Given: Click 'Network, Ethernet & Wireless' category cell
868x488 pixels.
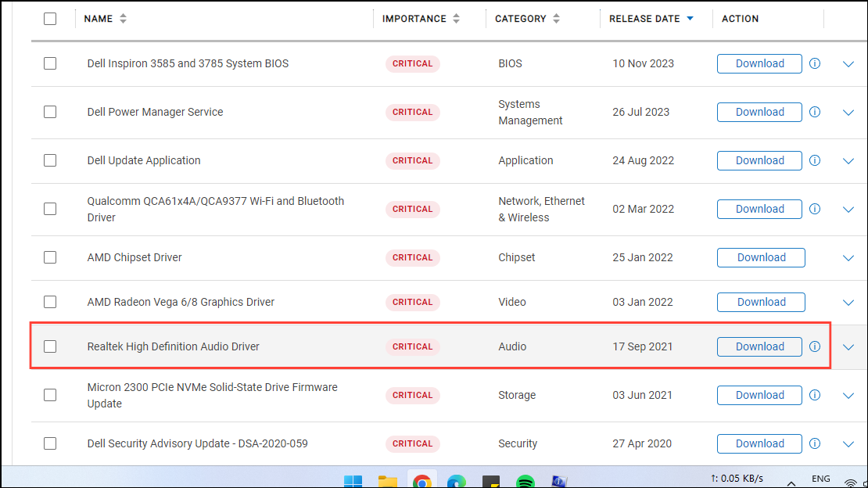Looking at the screenshot, I should 541,210.
